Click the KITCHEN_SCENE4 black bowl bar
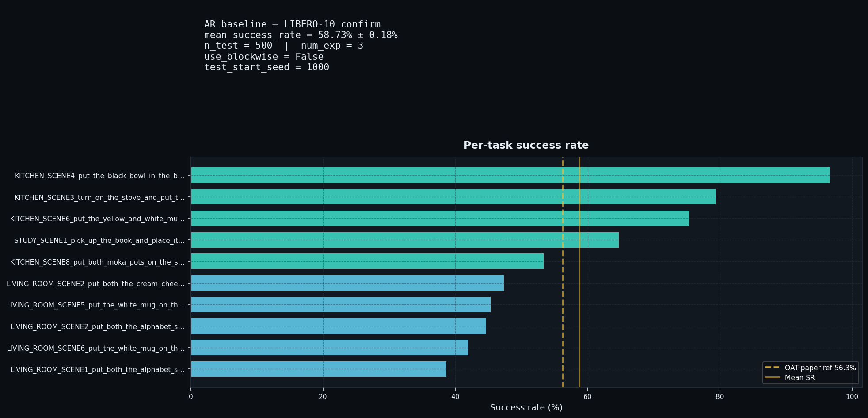This screenshot has width=868, height=418. pos(510,175)
